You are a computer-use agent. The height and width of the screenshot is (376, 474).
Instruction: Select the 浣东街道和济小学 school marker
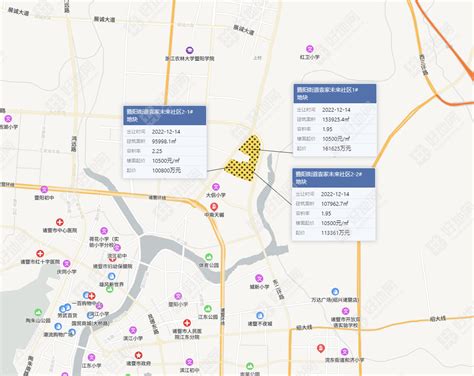[344, 352]
